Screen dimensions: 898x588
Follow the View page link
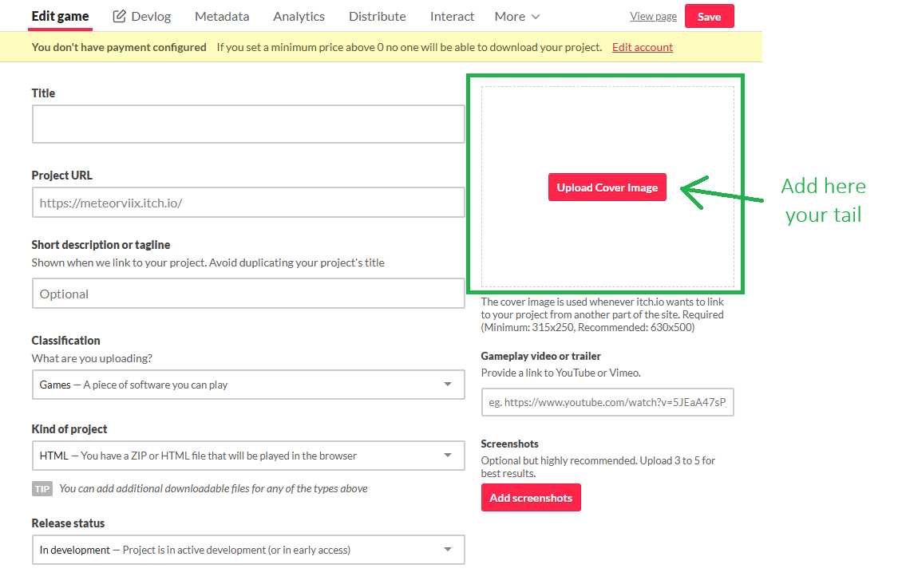point(653,16)
